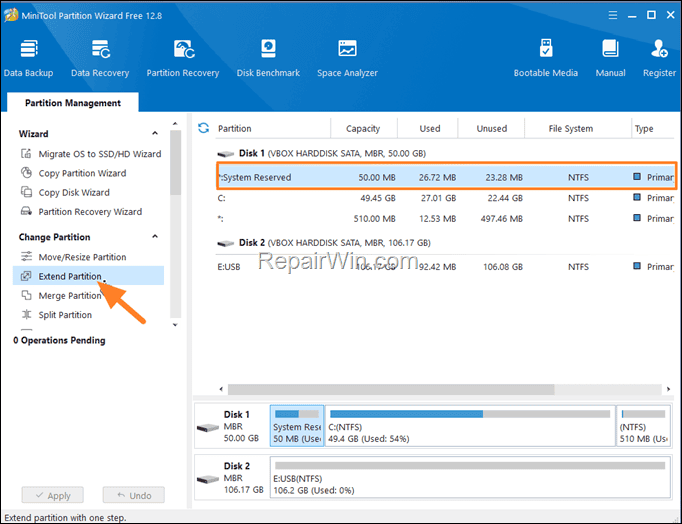The width and height of the screenshot is (682, 524).
Task: Click Disk 1 drive icon in disk map
Action: coord(207,428)
